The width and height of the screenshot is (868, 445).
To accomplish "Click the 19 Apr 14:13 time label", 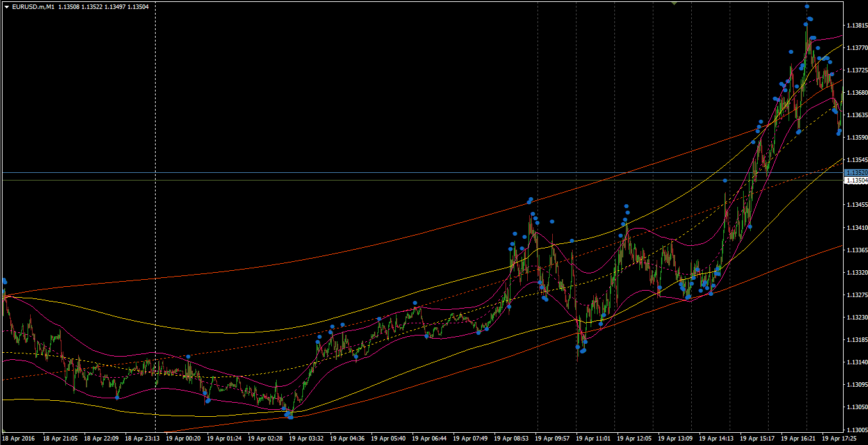I will pos(717,439).
